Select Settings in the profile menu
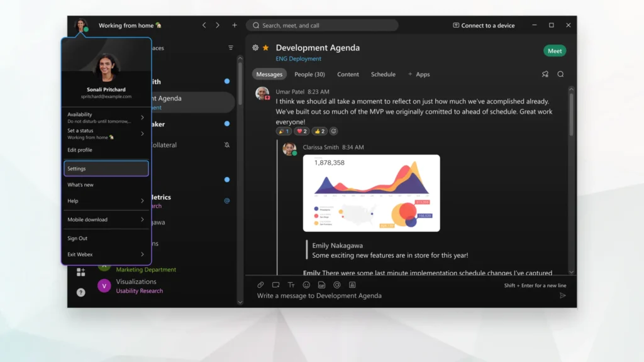Viewport: 644px width, 362px height. [106, 168]
